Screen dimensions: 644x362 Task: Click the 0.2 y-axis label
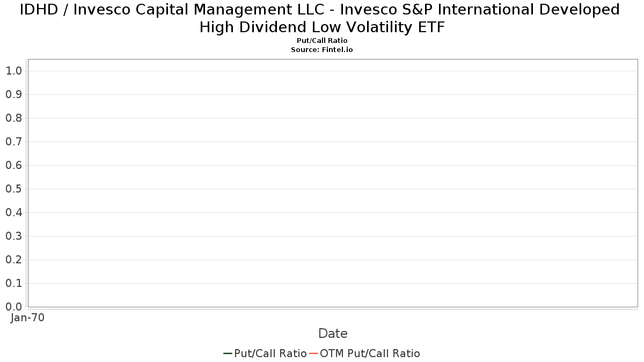(x=13, y=260)
